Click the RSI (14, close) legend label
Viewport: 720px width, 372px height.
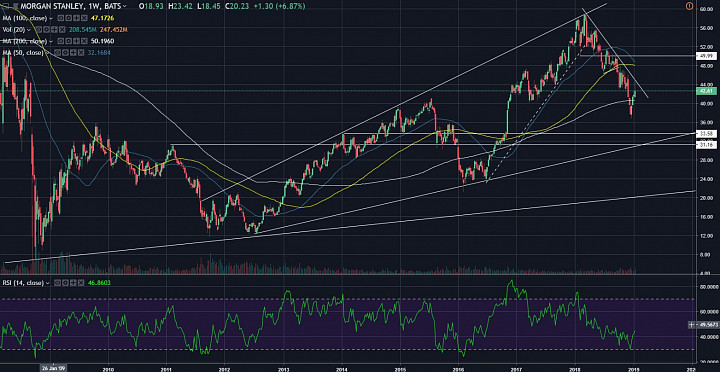pyautogui.click(x=23, y=283)
